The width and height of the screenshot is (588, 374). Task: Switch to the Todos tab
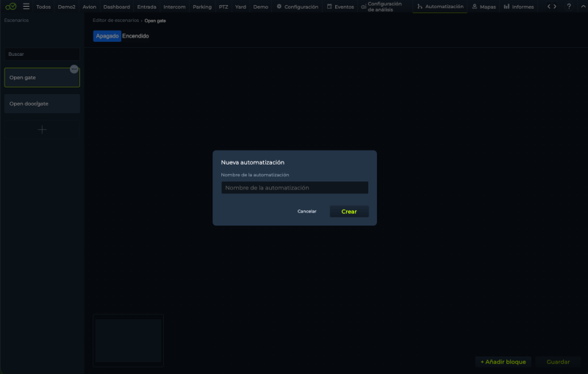pos(43,7)
